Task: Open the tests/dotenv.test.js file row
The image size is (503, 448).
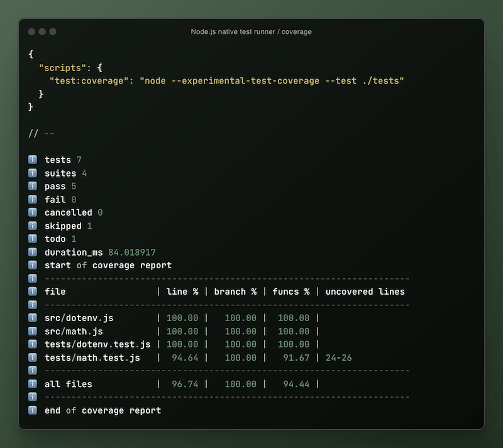Action: tap(97, 344)
